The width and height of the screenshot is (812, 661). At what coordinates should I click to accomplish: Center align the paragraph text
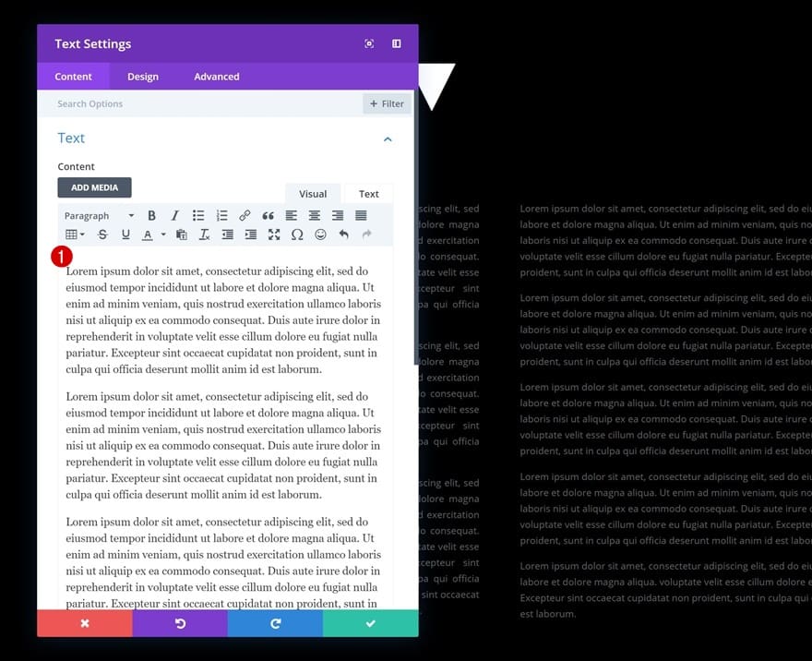pyautogui.click(x=315, y=215)
